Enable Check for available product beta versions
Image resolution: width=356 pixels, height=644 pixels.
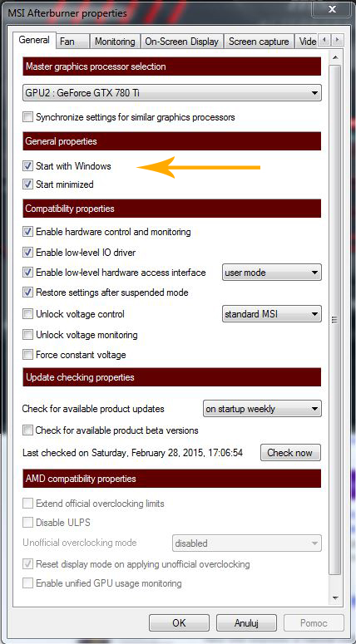(27, 430)
